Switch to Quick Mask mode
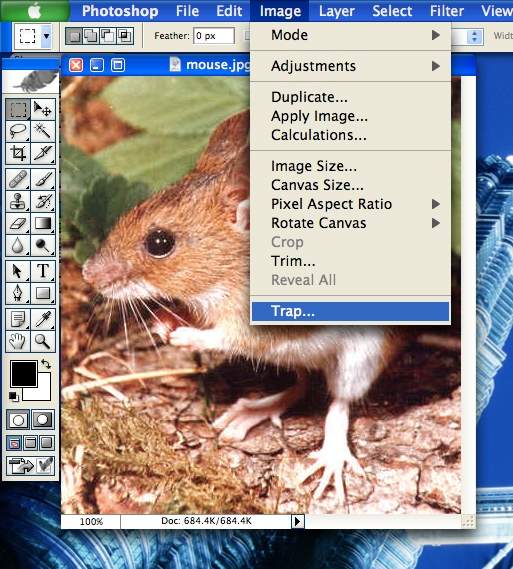 (x=43, y=420)
